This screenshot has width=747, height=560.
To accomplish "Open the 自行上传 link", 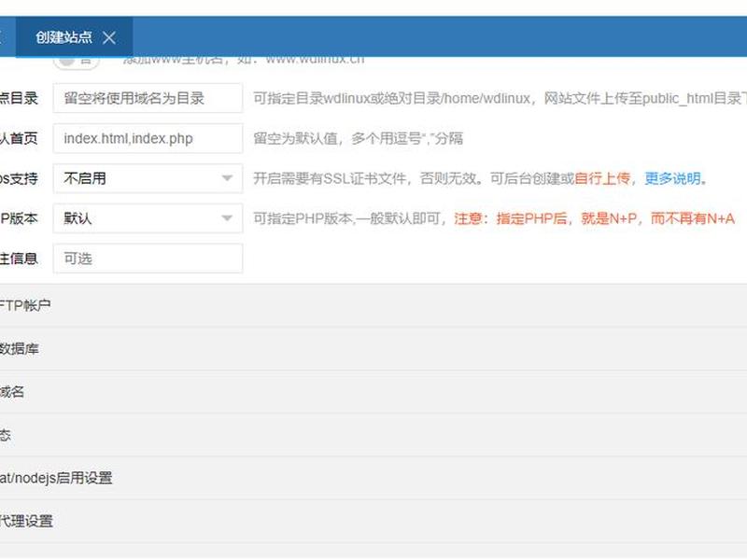I will [602, 178].
